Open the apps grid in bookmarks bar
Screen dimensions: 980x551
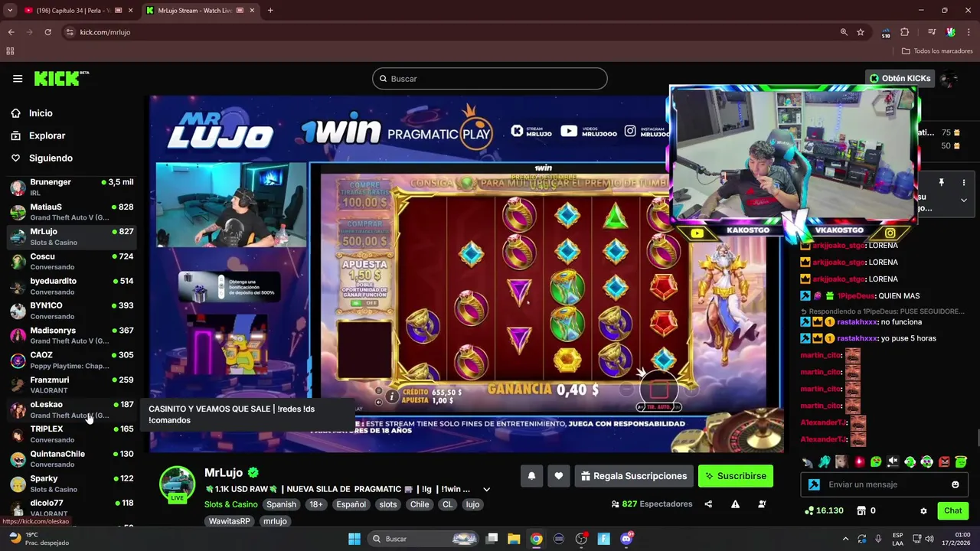tap(10, 51)
